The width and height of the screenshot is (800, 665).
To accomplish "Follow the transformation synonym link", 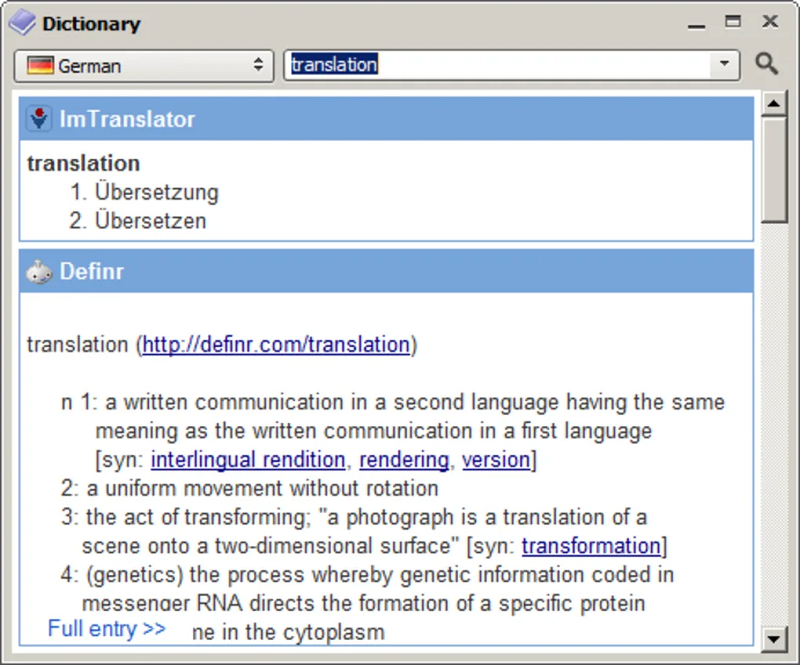I will (591, 546).
